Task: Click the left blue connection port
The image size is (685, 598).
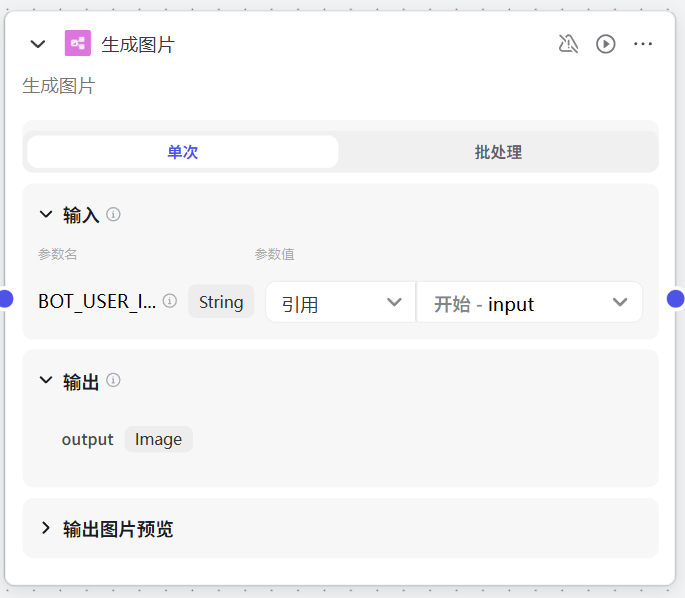Action: [x=5, y=298]
